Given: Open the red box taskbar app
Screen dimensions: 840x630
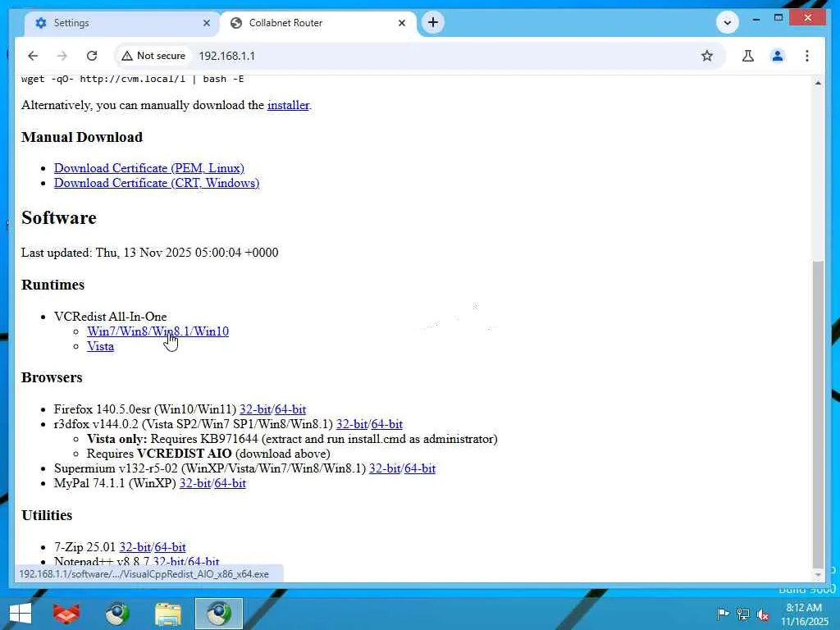Looking at the screenshot, I should 66,614.
